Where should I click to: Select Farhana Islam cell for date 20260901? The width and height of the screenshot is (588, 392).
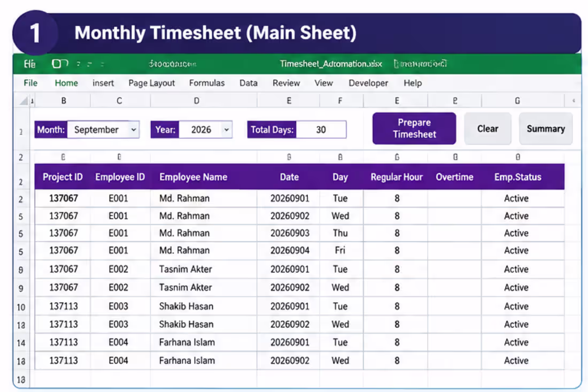point(204,342)
